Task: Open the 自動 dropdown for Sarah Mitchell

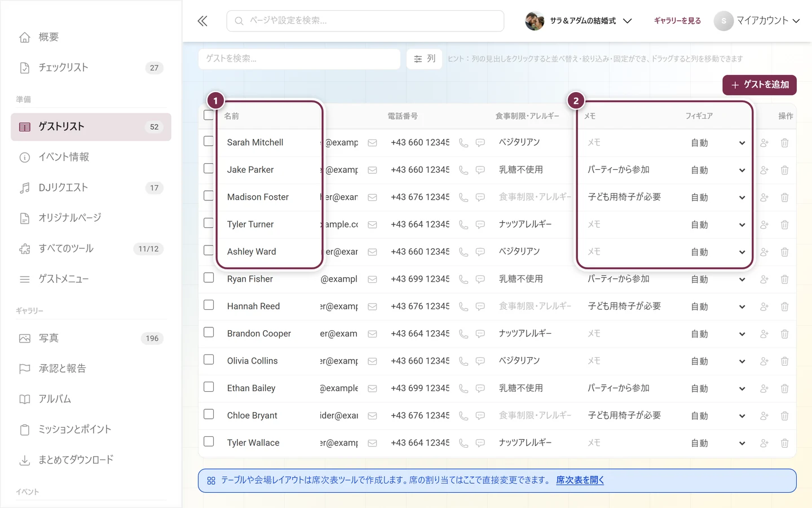Action: (718, 143)
